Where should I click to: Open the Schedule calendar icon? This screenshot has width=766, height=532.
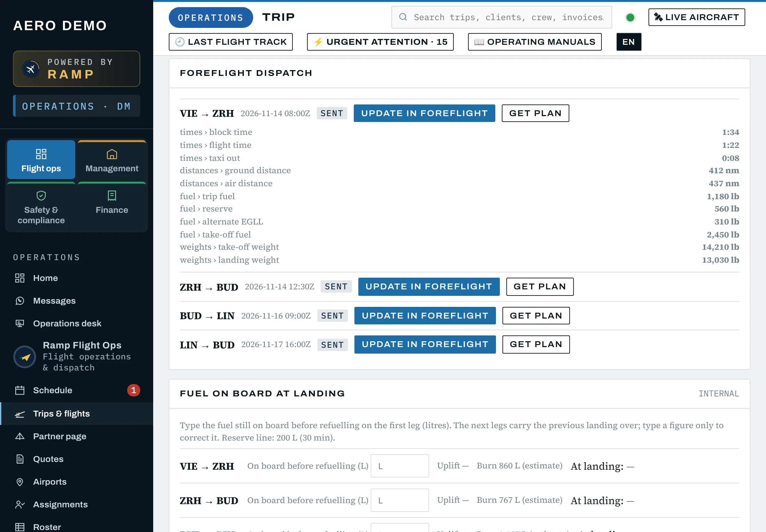[20, 390]
